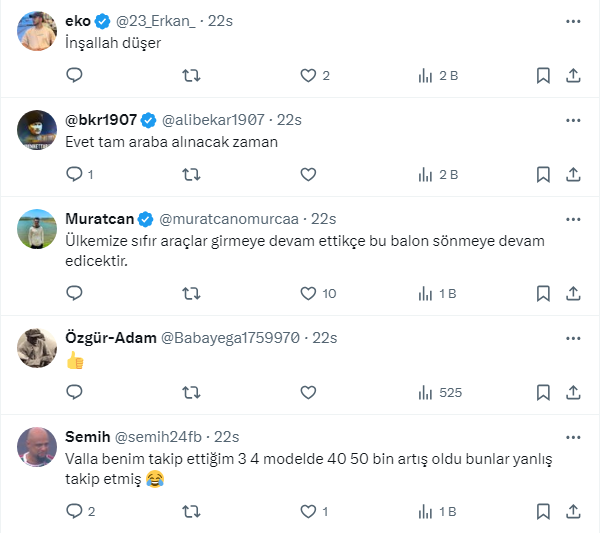Screen dimensions: 605x533
Task: Open more options on Muratcan's tweet
Action: click(573, 219)
